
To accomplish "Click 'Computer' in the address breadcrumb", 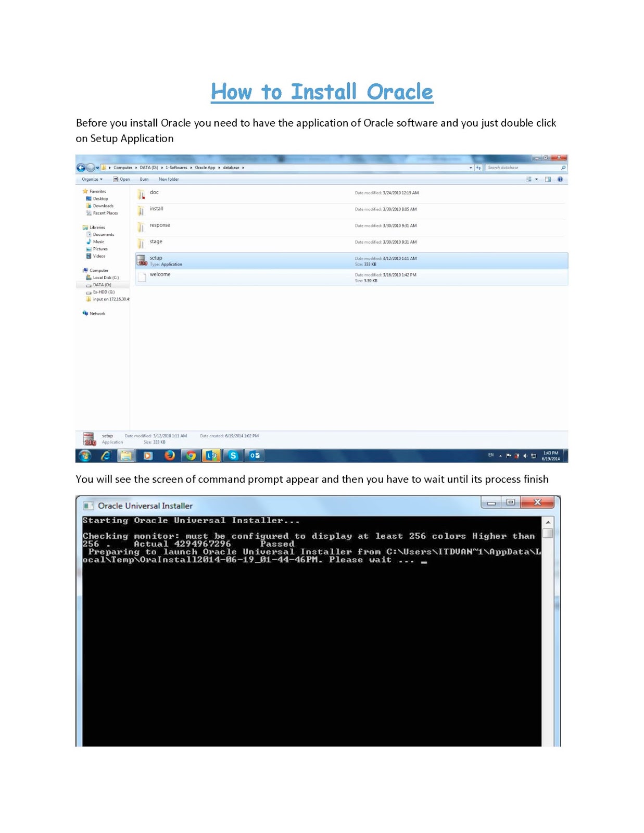I will tap(123, 168).
